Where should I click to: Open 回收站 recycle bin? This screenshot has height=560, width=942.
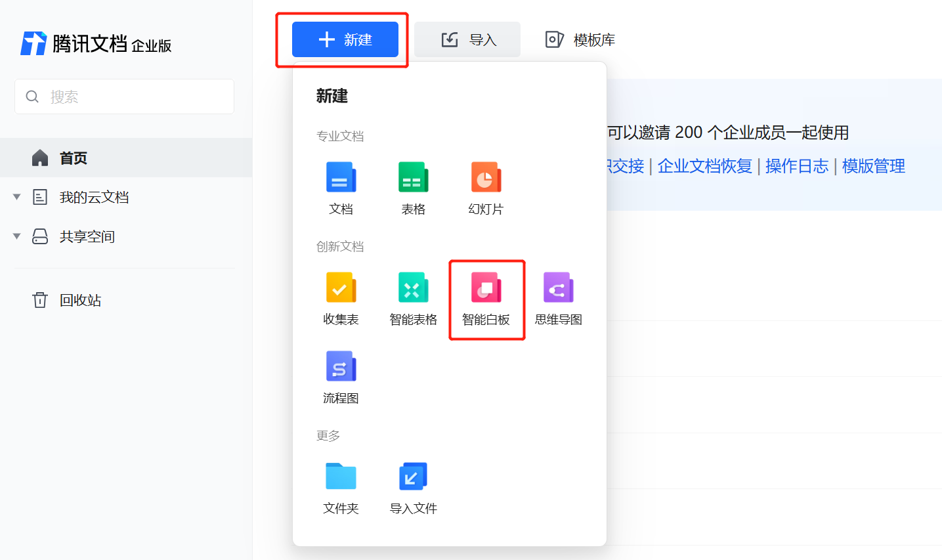80,300
